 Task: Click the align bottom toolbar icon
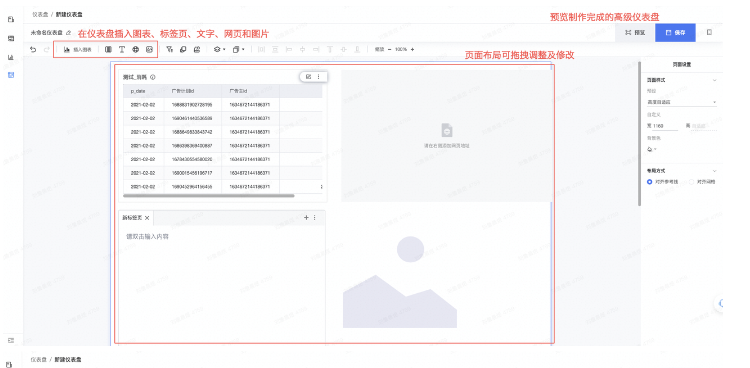point(357,49)
